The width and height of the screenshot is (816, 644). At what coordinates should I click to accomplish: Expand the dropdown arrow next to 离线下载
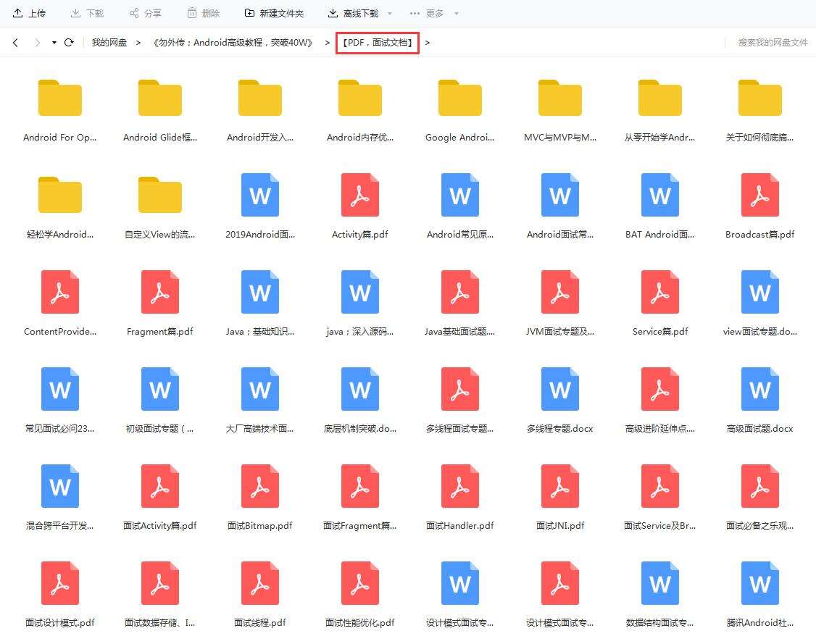389,13
